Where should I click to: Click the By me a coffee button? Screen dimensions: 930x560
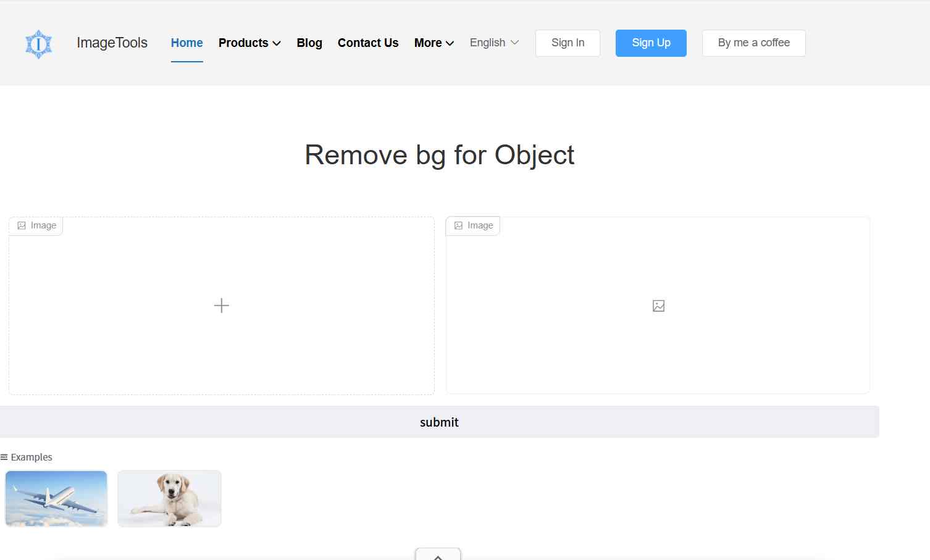pos(753,43)
